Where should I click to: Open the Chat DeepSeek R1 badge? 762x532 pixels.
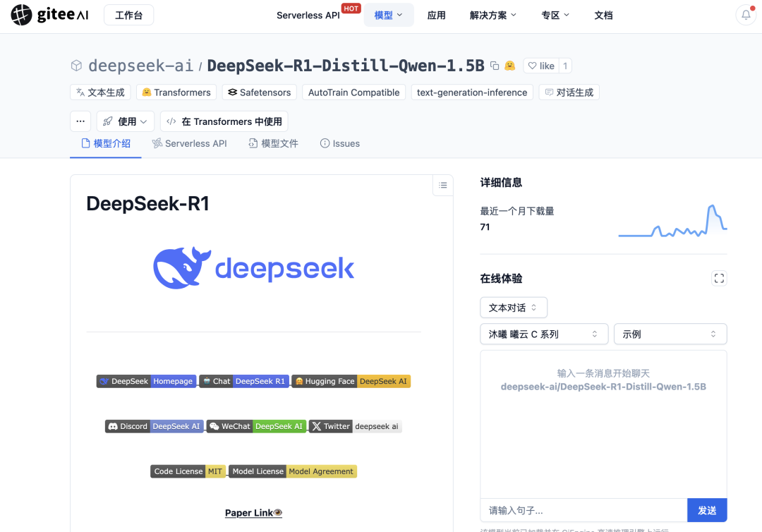click(x=244, y=382)
